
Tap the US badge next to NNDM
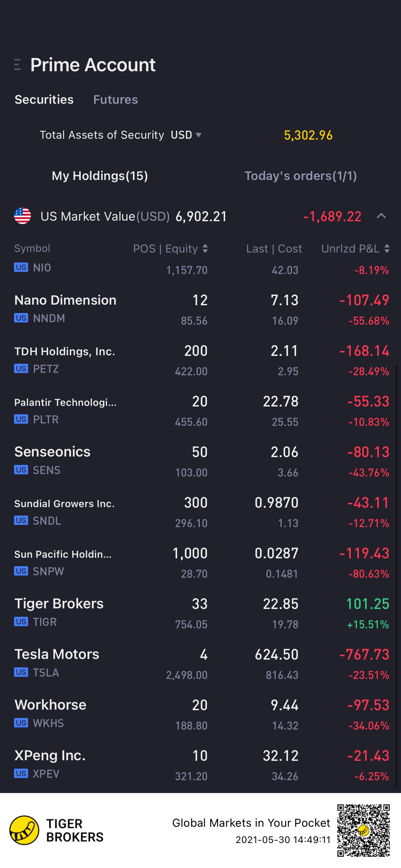(21, 318)
